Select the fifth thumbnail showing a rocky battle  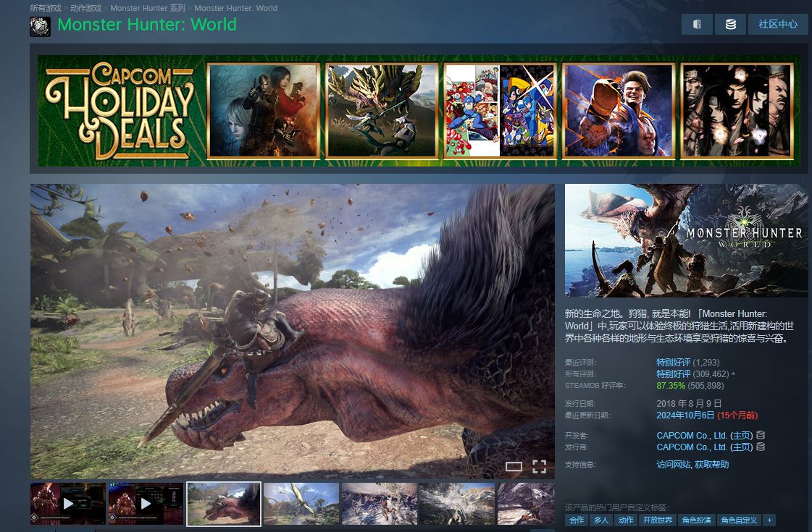point(379,504)
